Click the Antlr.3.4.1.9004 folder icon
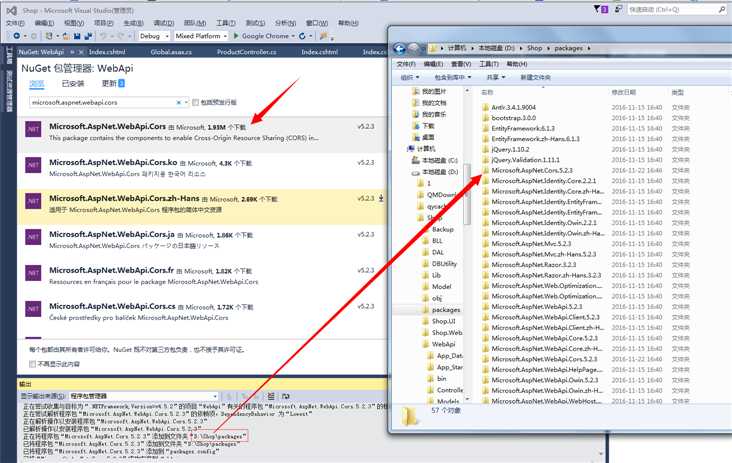Image resolution: width=732 pixels, height=463 pixels. pyautogui.click(x=486, y=107)
